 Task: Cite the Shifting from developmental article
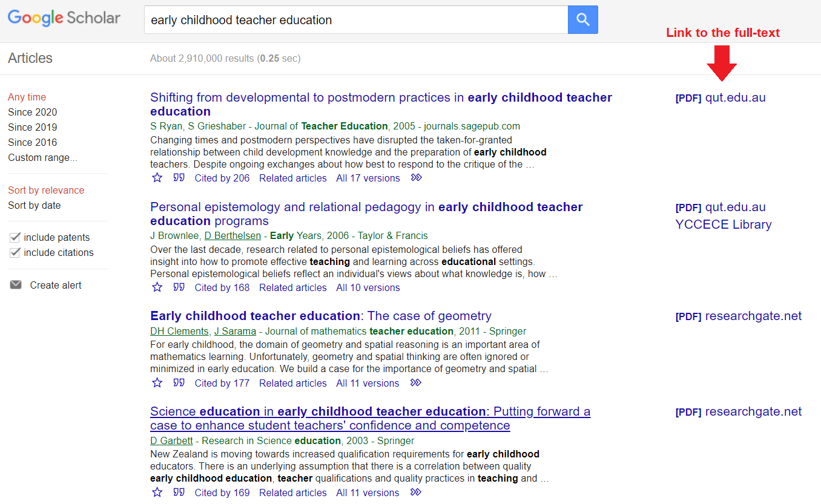pyautogui.click(x=179, y=178)
